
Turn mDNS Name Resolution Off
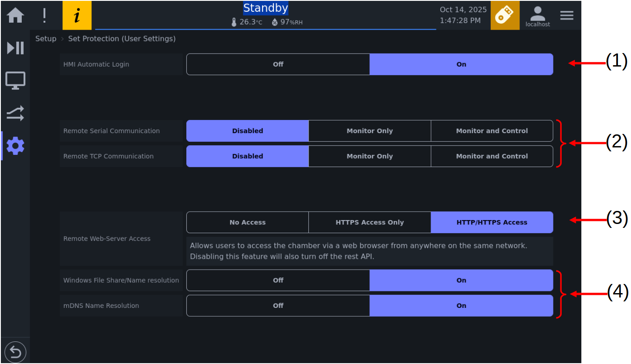coord(278,306)
